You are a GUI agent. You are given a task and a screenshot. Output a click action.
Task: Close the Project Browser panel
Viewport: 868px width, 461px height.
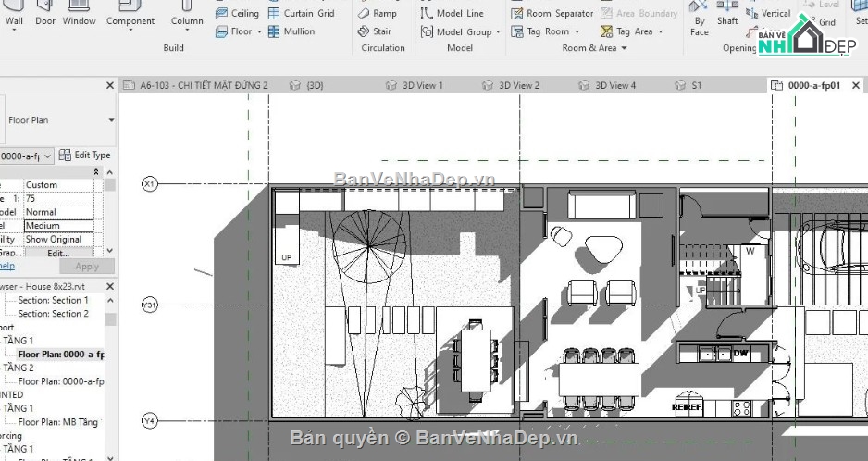tap(109, 286)
